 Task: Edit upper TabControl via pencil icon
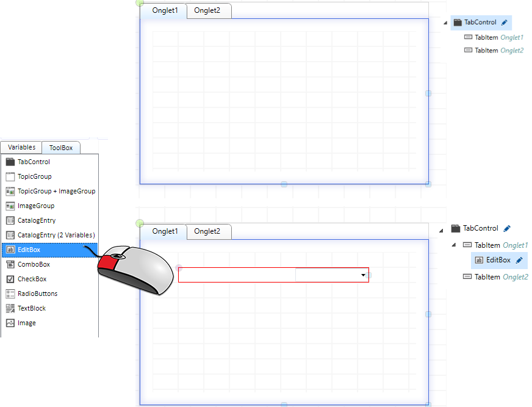point(504,23)
